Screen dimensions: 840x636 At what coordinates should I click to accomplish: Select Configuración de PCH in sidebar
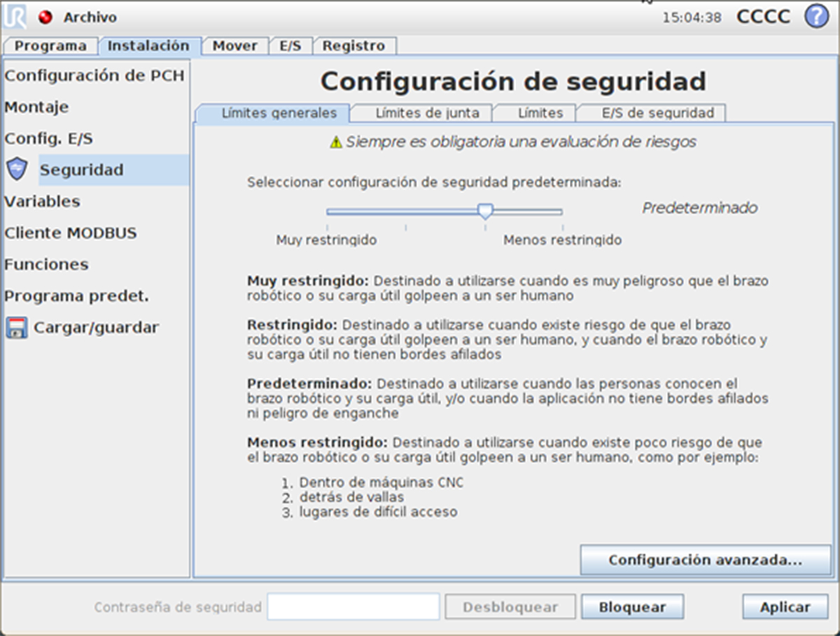click(94, 76)
